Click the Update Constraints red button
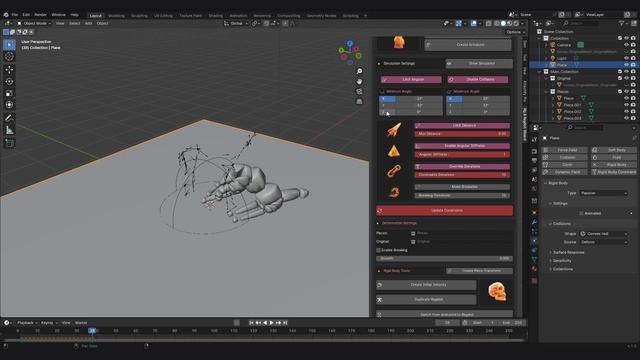Viewport: 640px width, 360px height. point(444,211)
